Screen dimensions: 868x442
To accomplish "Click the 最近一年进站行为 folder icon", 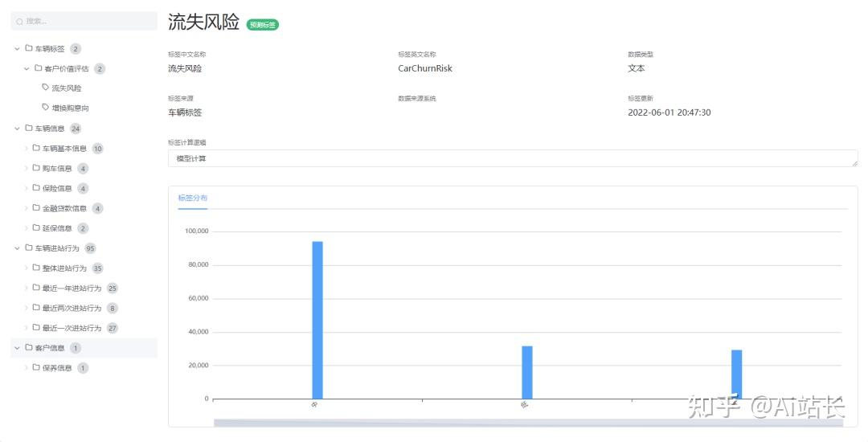I will coord(36,288).
